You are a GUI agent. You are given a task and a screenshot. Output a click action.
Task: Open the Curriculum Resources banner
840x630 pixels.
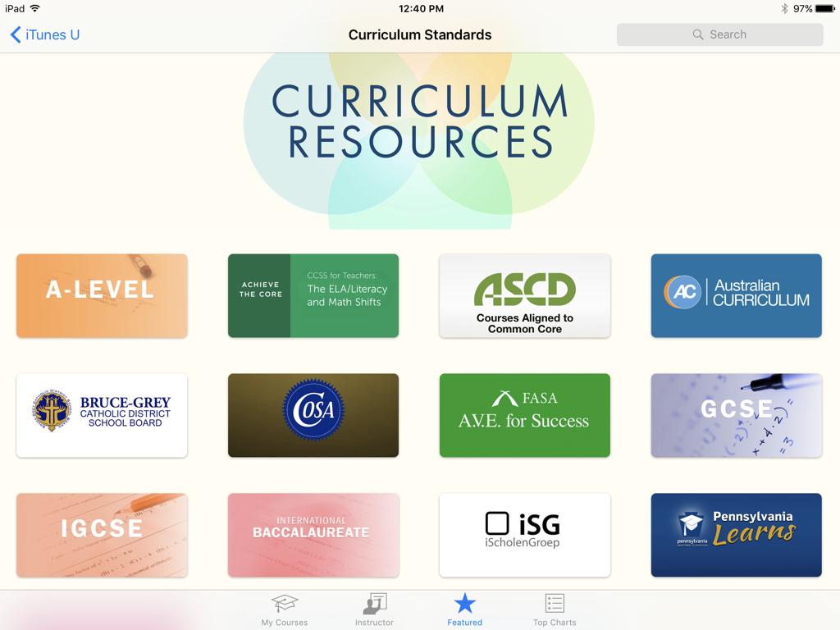[x=419, y=141]
